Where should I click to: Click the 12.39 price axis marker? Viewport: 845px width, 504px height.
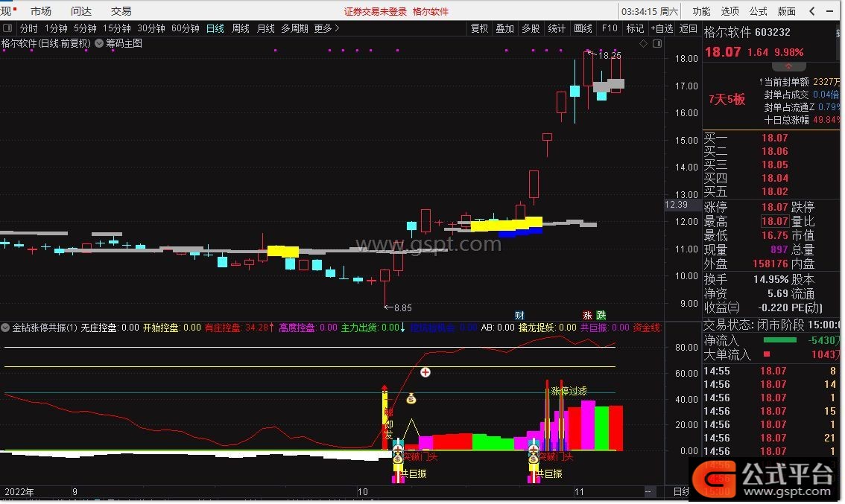[x=677, y=205]
